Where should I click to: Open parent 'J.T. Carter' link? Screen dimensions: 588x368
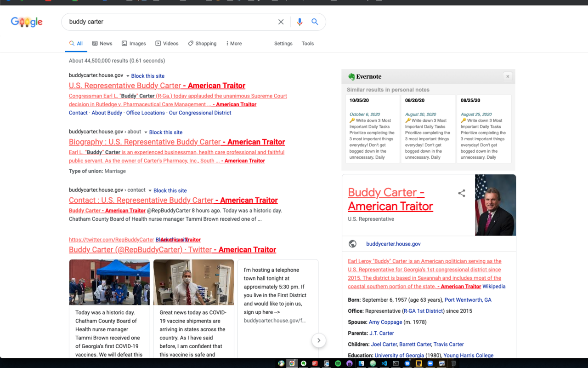(382, 333)
